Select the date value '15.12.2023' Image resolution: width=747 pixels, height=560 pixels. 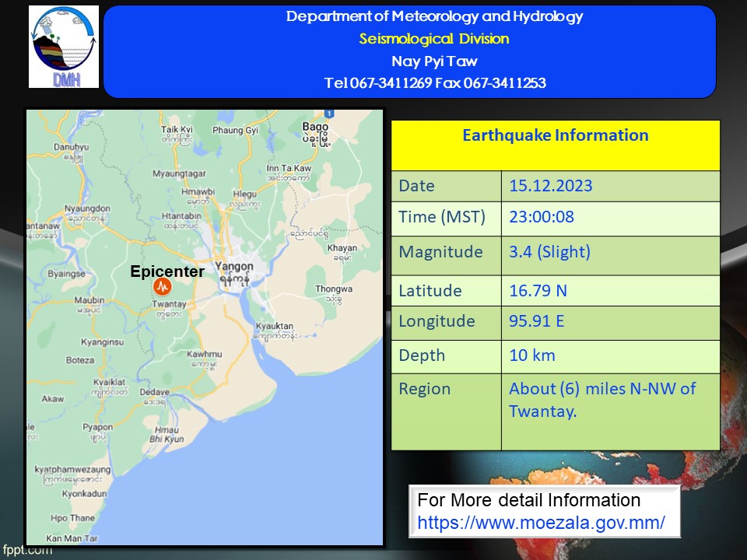coord(551,186)
